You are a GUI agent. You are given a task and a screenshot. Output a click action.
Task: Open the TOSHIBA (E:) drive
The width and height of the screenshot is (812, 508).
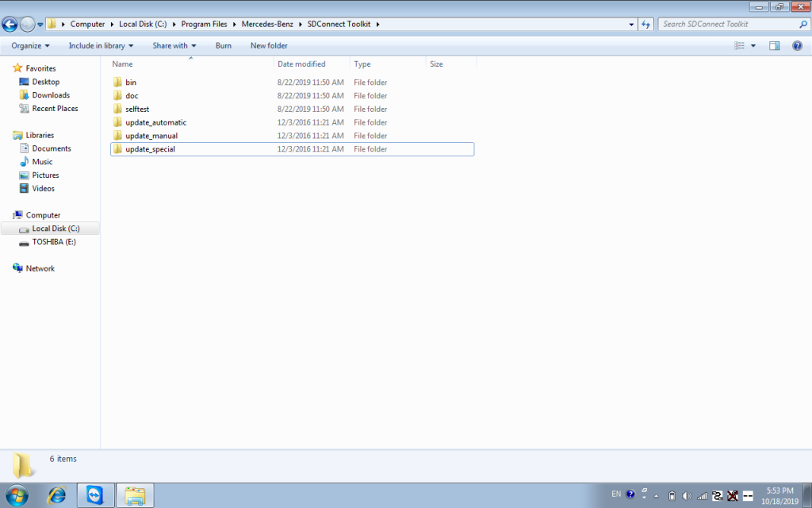(54, 242)
